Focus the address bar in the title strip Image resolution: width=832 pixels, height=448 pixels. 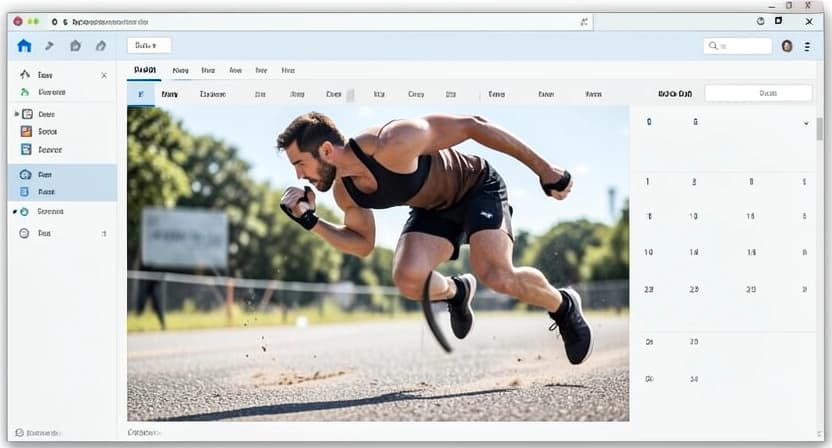tap(318, 22)
